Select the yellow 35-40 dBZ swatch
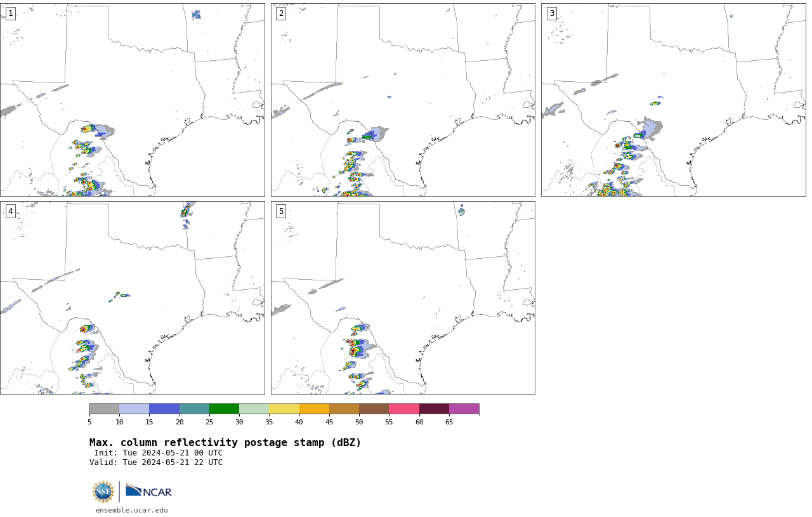The width and height of the screenshot is (812, 517). point(284,409)
